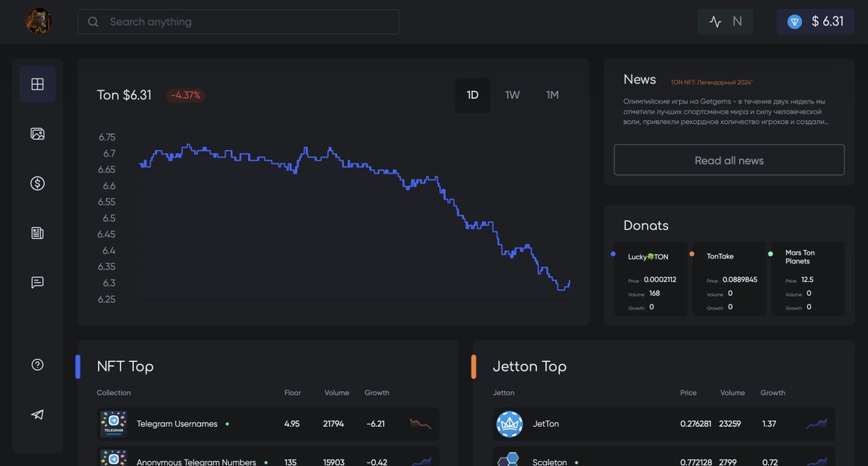Click the TON diamond logo icon

coord(796,22)
